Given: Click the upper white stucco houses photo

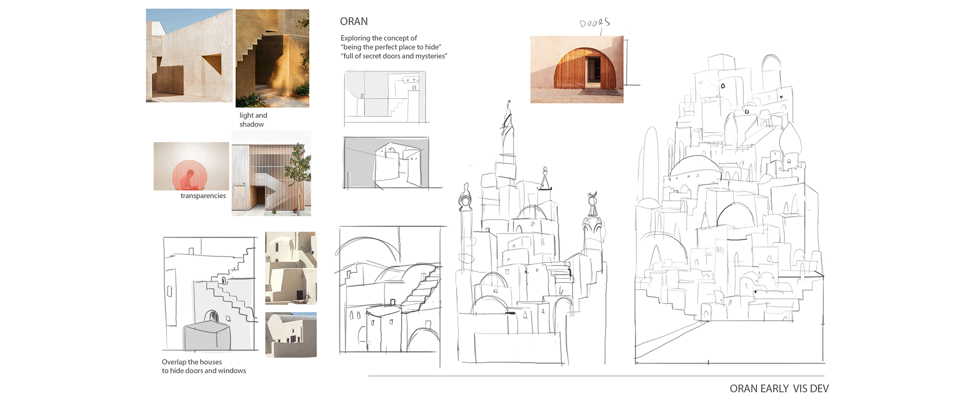Looking at the screenshot, I should 291,268.
